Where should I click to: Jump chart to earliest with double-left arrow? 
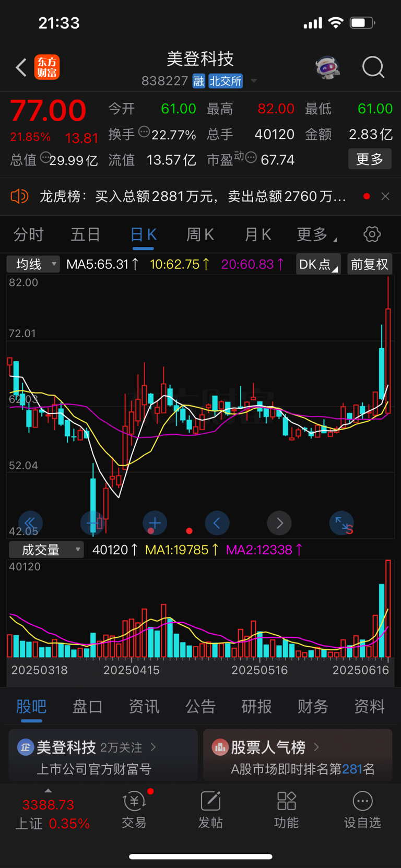(x=30, y=523)
